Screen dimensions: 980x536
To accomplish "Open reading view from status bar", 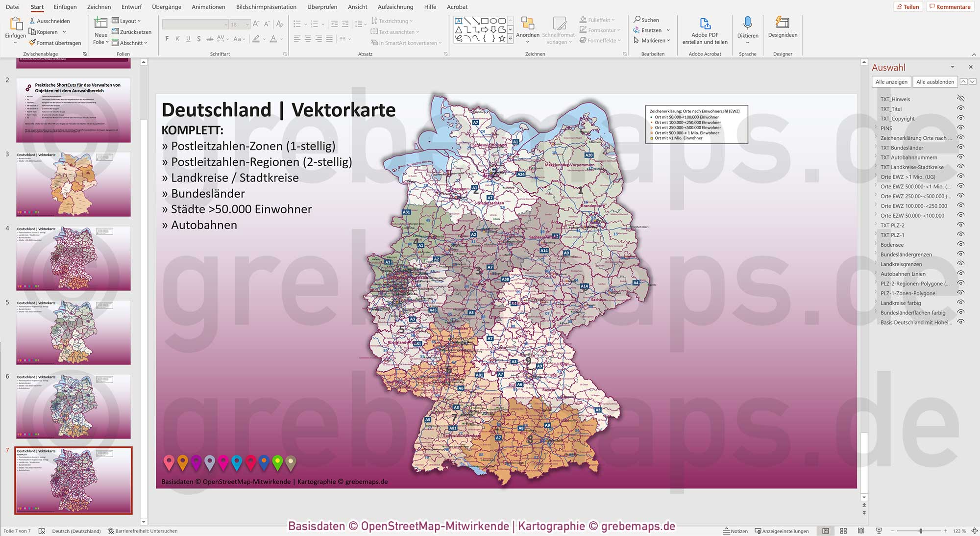I will 861,531.
